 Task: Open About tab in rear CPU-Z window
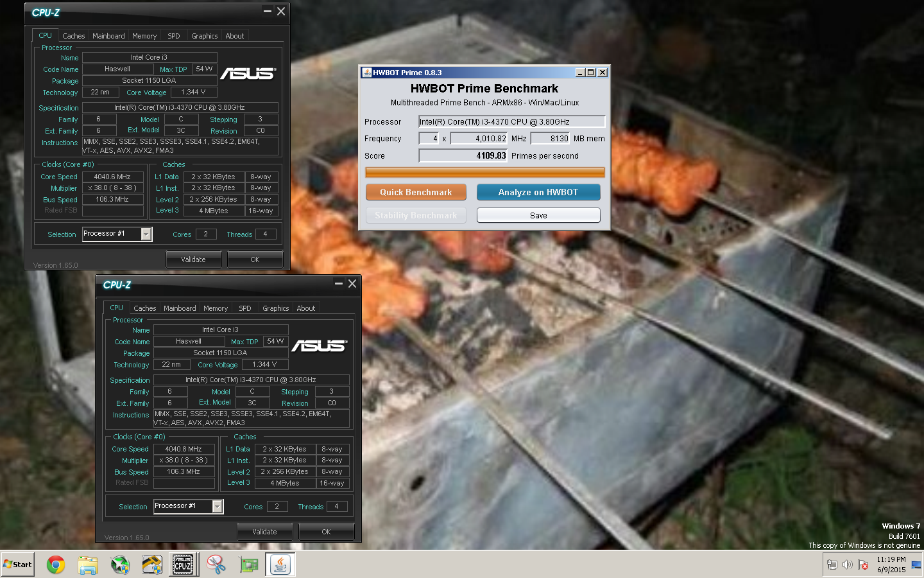point(235,36)
